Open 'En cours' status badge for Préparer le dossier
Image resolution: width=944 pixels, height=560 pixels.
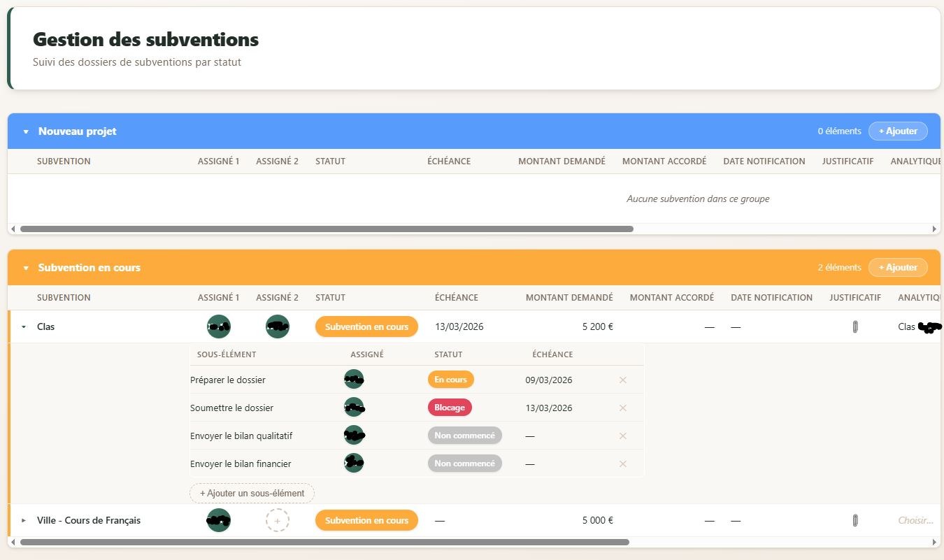click(450, 380)
